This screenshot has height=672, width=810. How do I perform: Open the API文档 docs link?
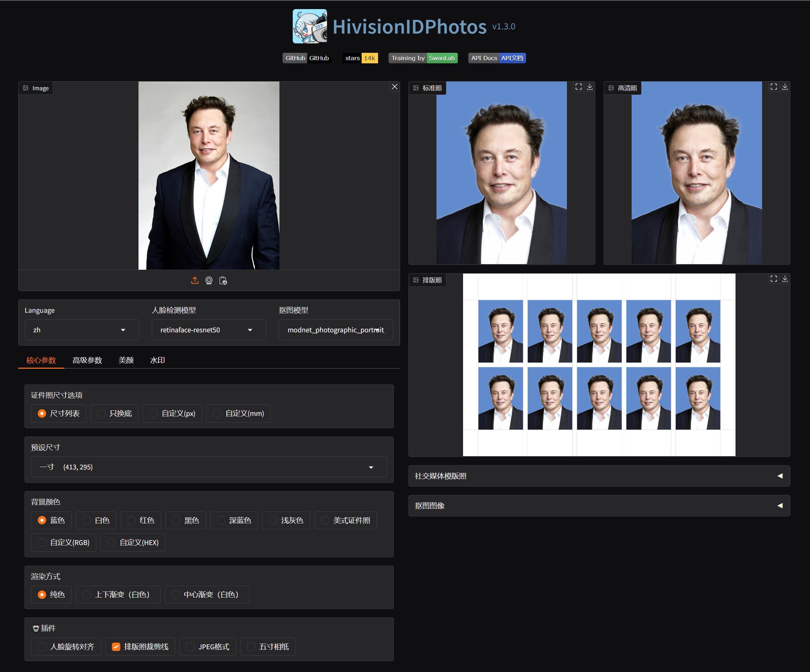(497, 58)
